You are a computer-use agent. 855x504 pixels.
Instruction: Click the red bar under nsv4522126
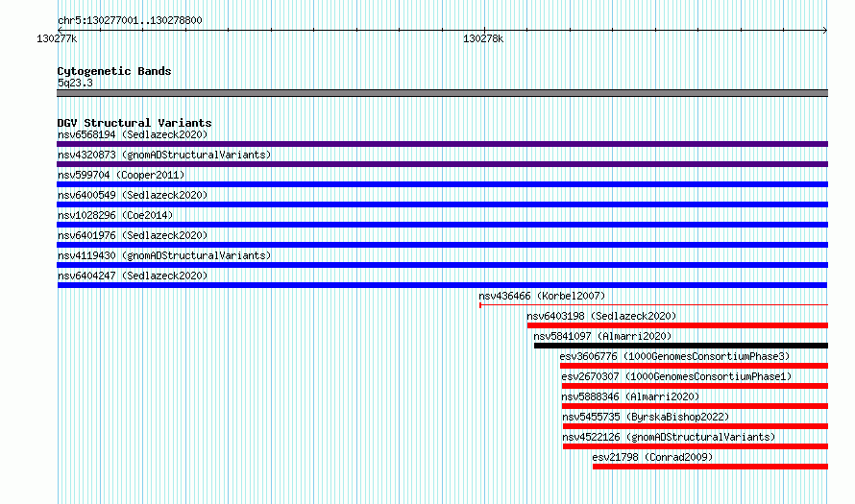click(x=696, y=446)
